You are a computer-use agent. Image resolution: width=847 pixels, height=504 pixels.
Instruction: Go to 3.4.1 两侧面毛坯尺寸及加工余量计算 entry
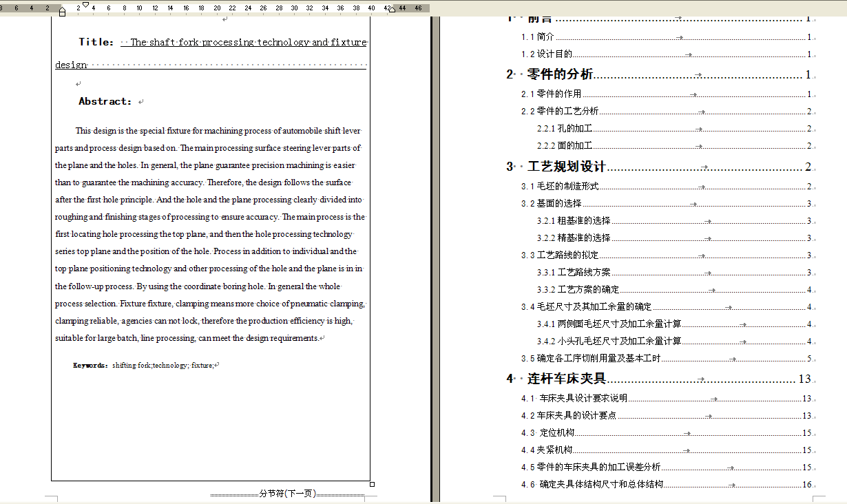[x=675, y=324]
